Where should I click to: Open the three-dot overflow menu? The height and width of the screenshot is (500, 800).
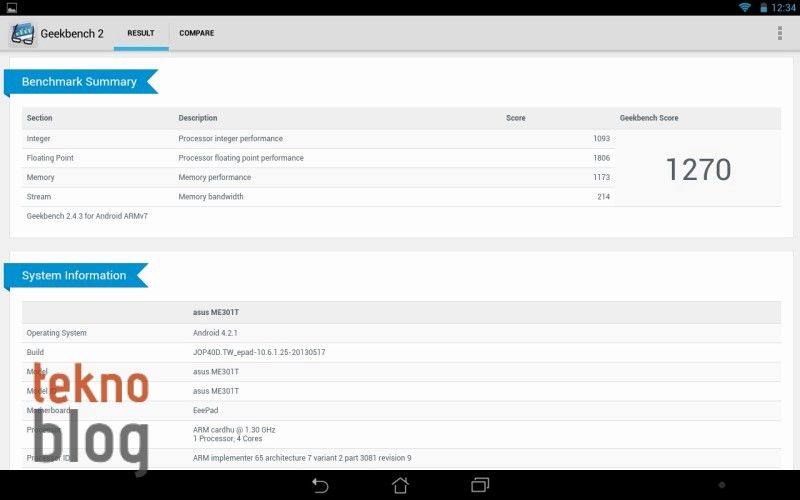779,33
